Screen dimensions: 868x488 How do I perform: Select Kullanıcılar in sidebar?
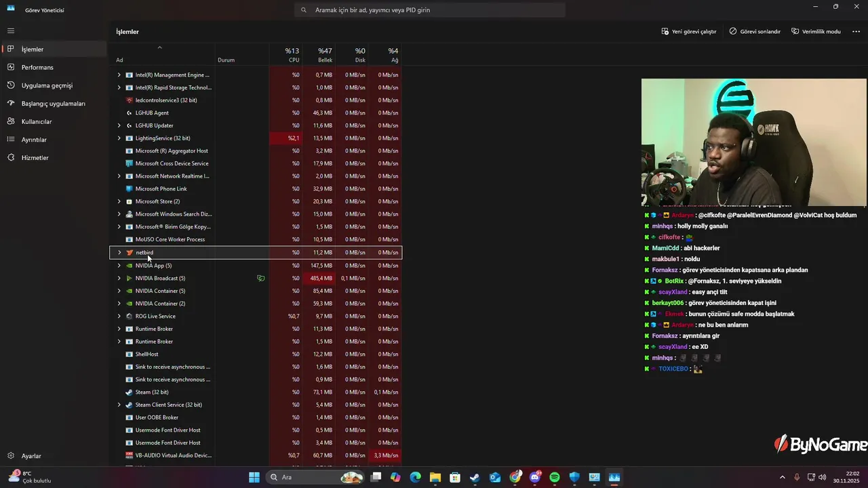click(54, 121)
